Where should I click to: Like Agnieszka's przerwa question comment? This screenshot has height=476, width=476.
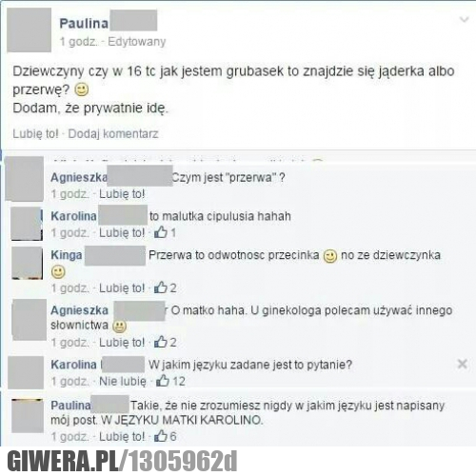click(122, 193)
